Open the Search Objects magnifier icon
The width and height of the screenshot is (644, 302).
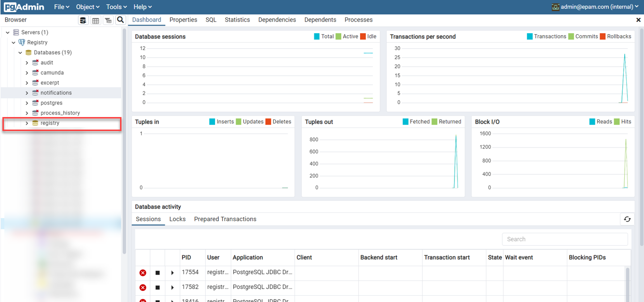(121, 20)
